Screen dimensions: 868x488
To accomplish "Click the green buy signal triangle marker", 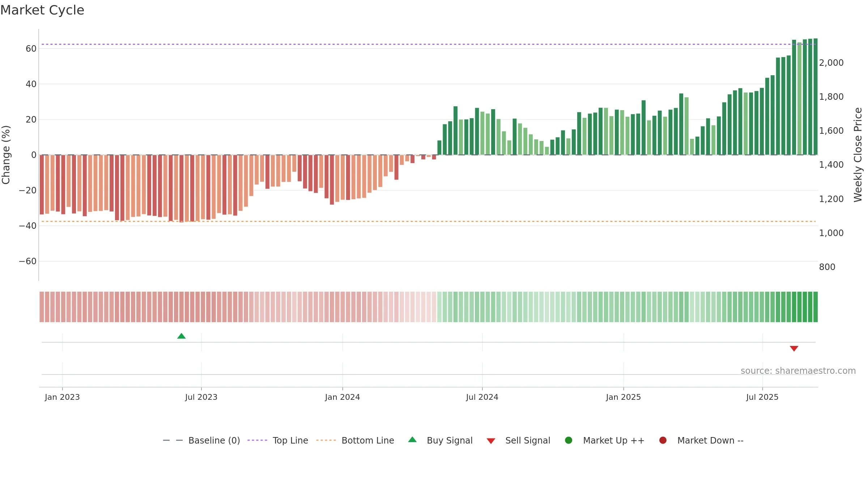I will tap(182, 336).
